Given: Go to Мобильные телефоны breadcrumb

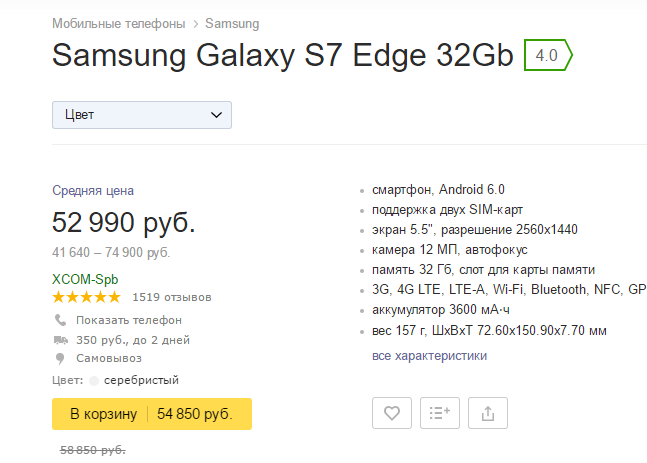Looking at the screenshot, I should pyautogui.click(x=118, y=23).
